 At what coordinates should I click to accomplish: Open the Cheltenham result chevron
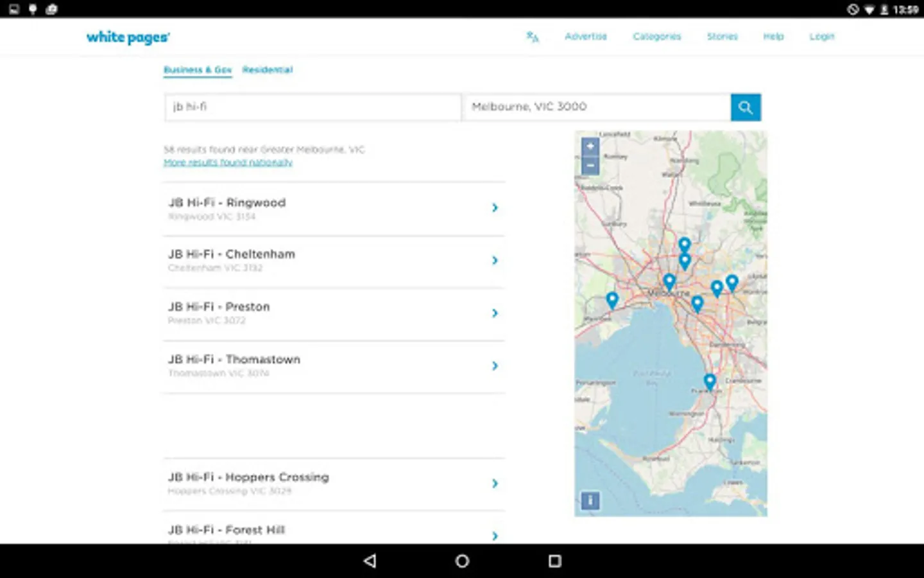495,260
